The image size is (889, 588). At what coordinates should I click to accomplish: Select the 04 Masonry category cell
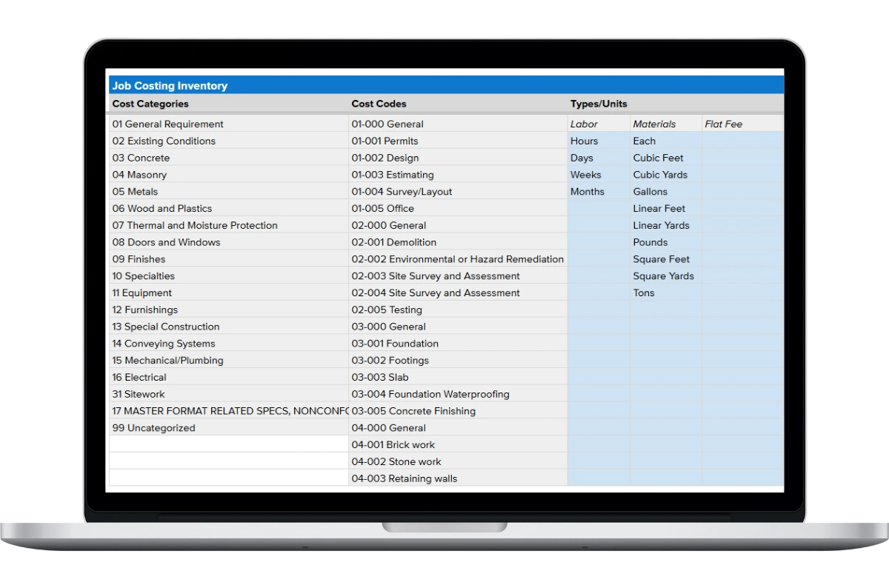point(228,175)
